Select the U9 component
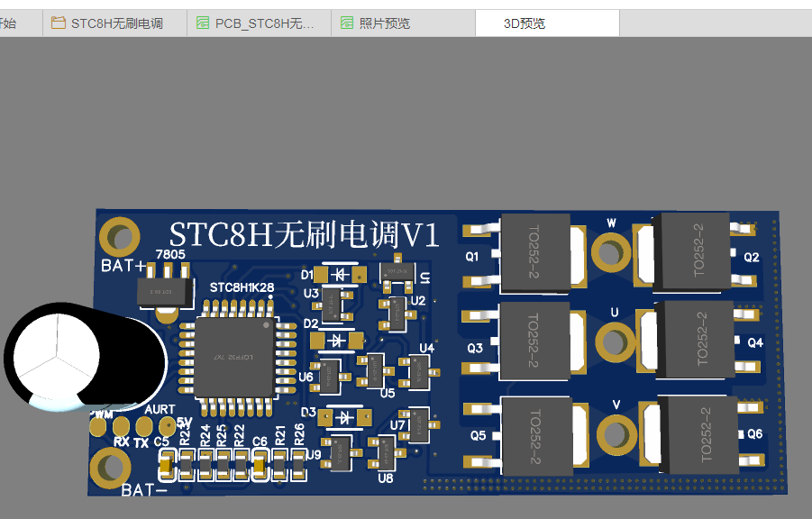The width and height of the screenshot is (812, 519). 342,452
